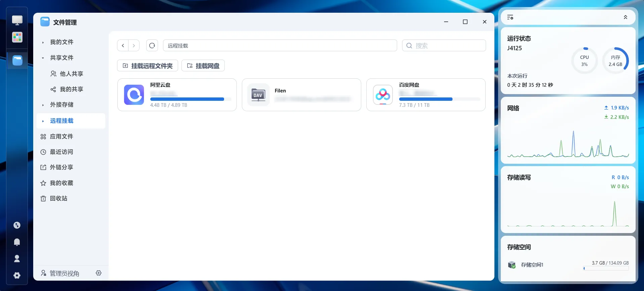This screenshot has width=644, height=291.
Task: Expand 远程挂载 tree arrow
Action: 43,121
